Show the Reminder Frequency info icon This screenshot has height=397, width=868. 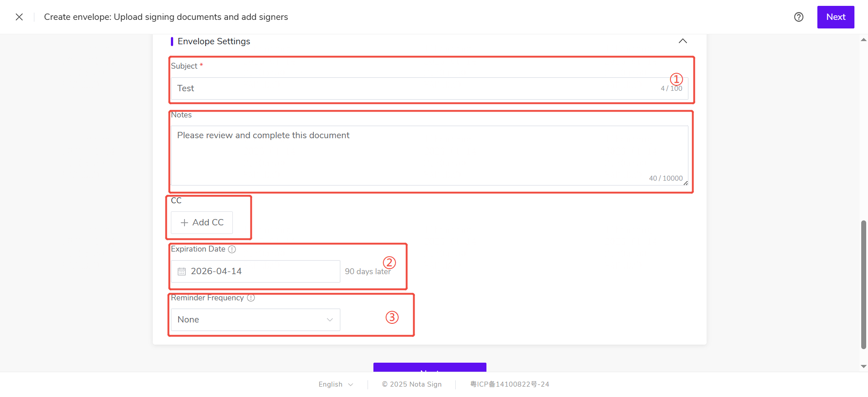pos(251,298)
